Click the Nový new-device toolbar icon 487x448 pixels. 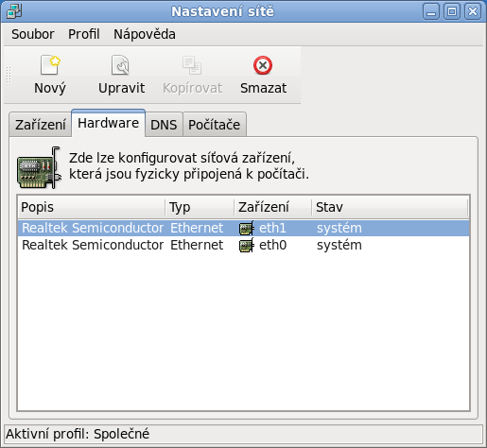point(50,65)
